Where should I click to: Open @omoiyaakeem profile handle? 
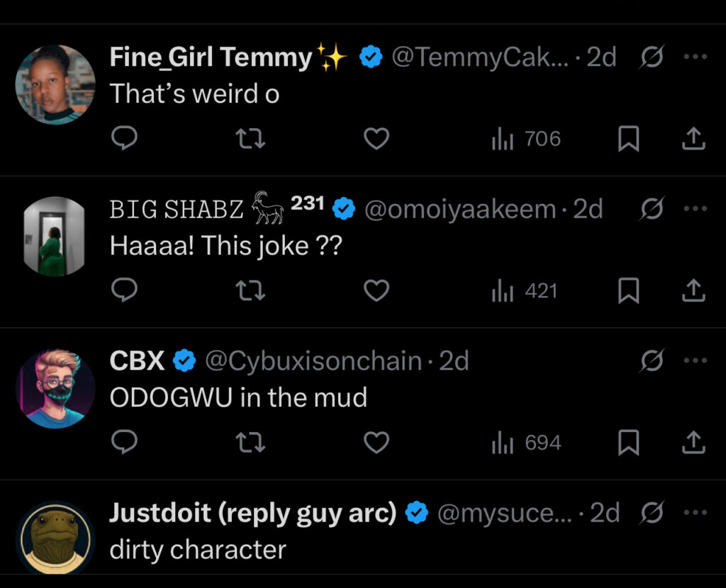pos(460,209)
